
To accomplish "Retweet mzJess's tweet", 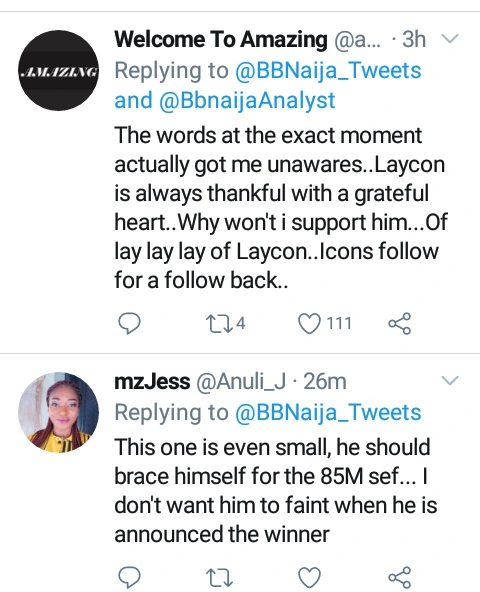I will [219, 578].
